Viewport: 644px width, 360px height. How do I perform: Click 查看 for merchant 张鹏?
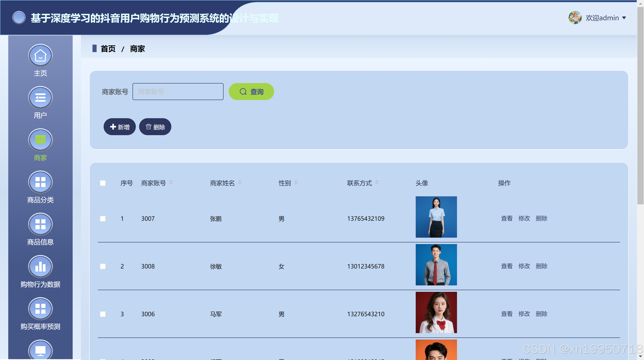coord(507,218)
